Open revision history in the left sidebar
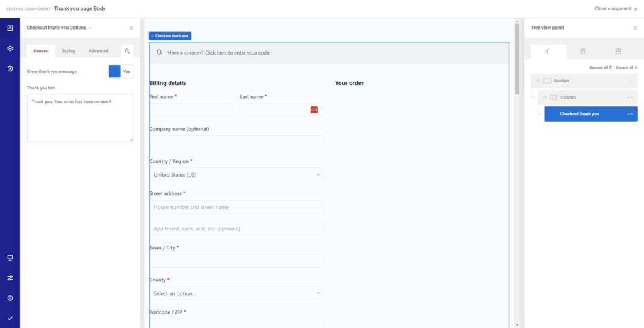Image resolution: width=644 pixels, height=328 pixels. [x=10, y=68]
